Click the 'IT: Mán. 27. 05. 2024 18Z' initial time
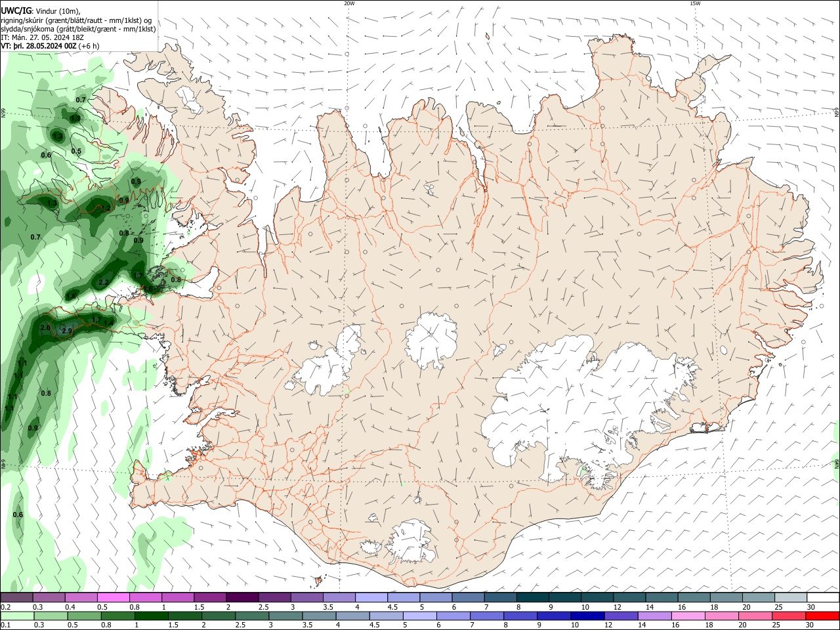This screenshot has height=630, width=840. click(x=42, y=37)
